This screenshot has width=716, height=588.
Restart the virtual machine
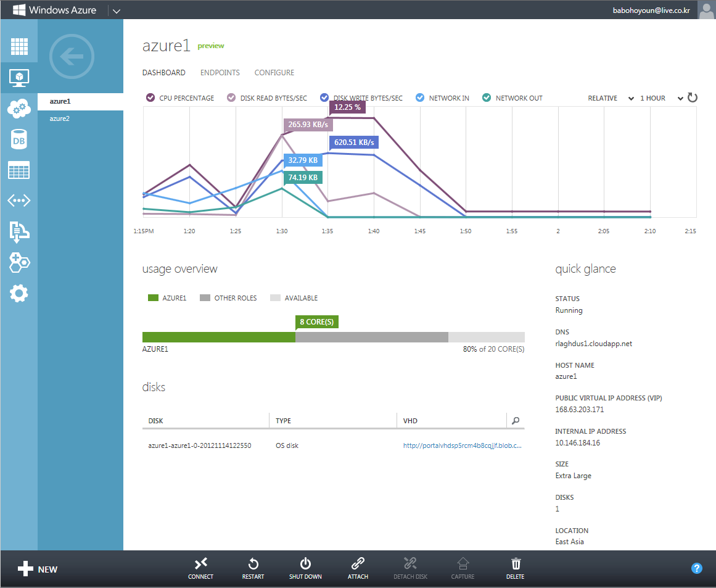pos(253,568)
